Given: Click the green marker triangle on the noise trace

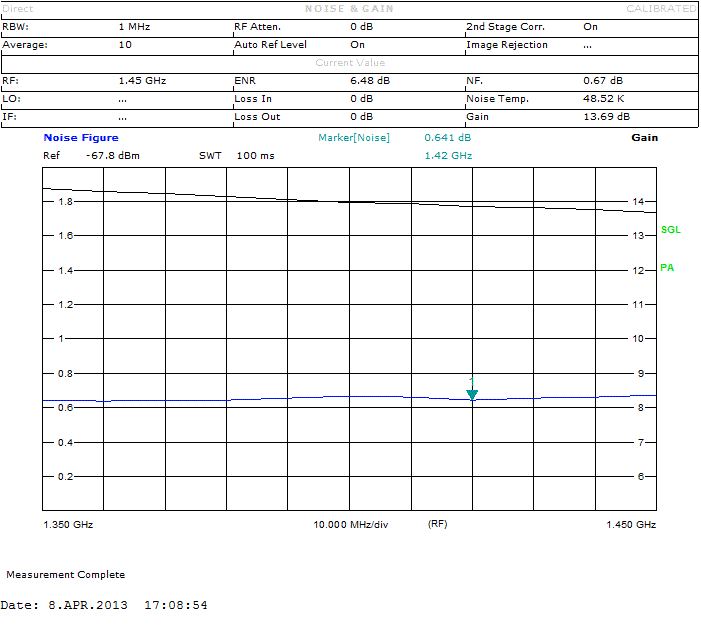Looking at the screenshot, I should point(472,394).
